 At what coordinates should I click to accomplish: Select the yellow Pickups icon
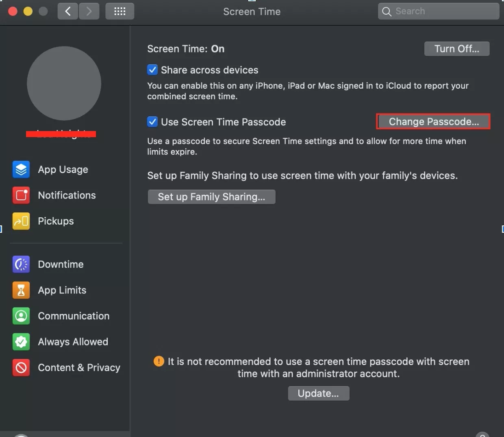(x=21, y=221)
